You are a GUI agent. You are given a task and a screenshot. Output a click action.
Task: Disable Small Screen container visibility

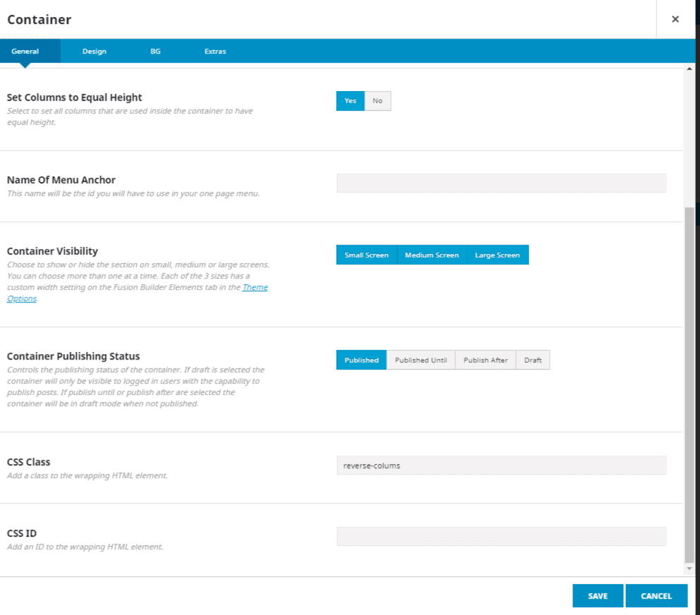tap(366, 255)
